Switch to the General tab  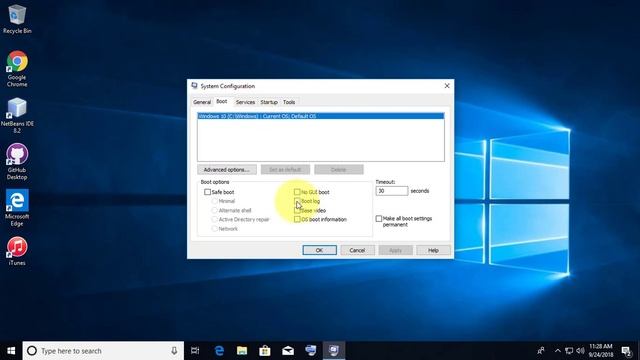coord(202,102)
